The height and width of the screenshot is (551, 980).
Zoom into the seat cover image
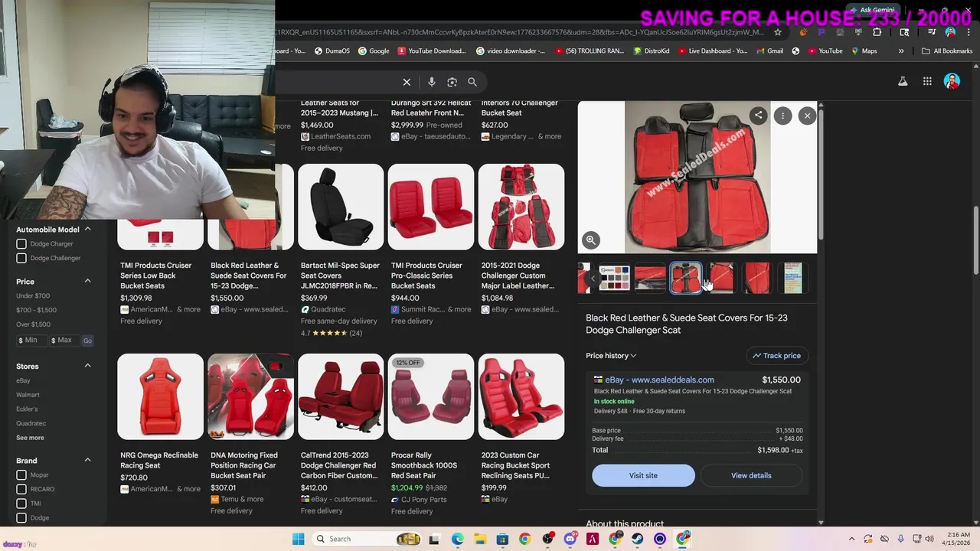coord(591,240)
